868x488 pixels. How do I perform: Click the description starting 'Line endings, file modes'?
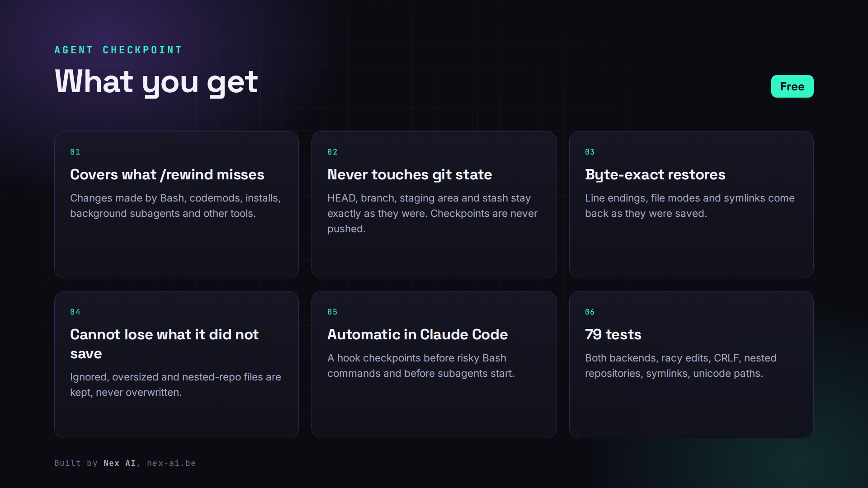[x=689, y=206]
